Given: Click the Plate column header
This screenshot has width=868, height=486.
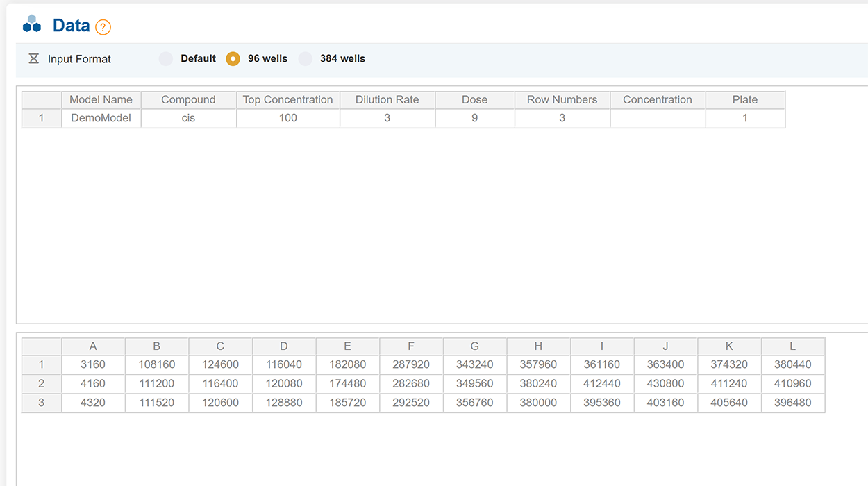Looking at the screenshot, I should coord(744,100).
